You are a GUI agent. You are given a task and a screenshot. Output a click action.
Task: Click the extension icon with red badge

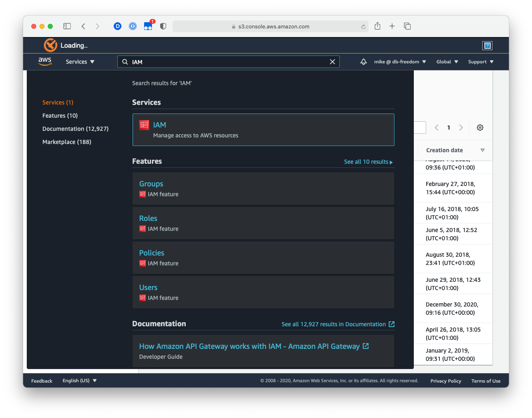click(x=148, y=26)
